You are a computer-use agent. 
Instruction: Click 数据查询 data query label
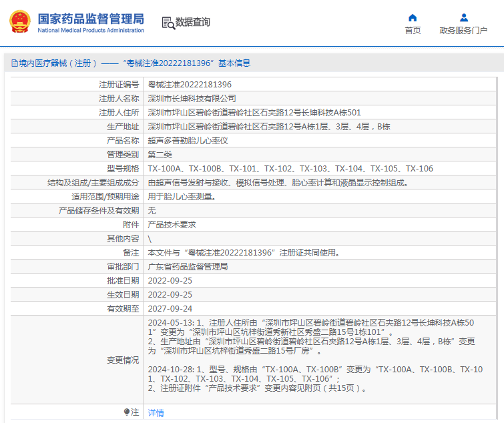click(192, 22)
